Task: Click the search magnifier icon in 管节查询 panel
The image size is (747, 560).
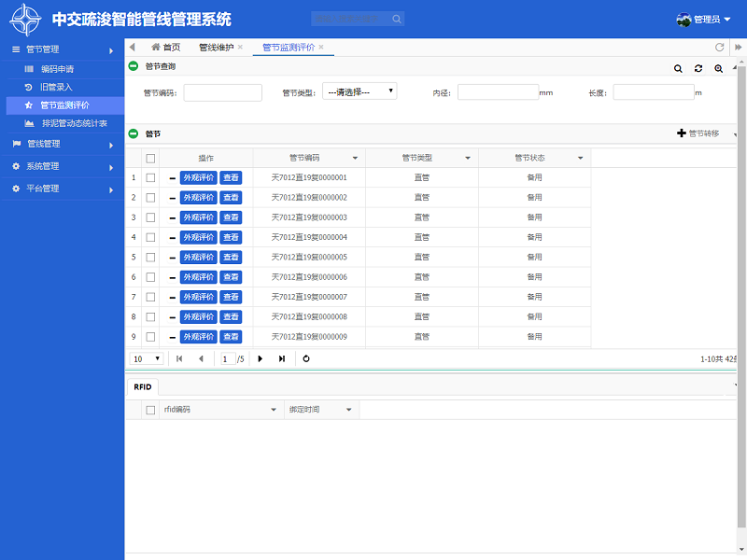Action: pos(679,68)
